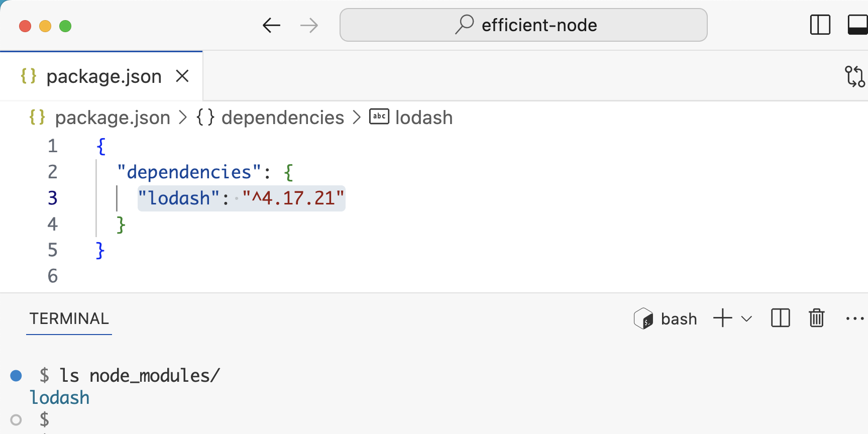The width and height of the screenshot is (868, 434).
Task: Click the closing brace on line 4
Action: 121,224
